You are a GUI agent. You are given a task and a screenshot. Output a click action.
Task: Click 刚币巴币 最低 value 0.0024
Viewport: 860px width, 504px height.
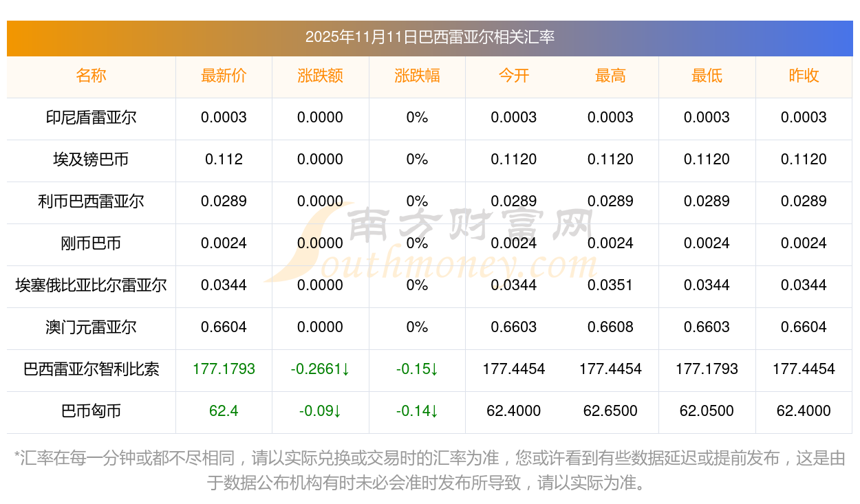707,243
